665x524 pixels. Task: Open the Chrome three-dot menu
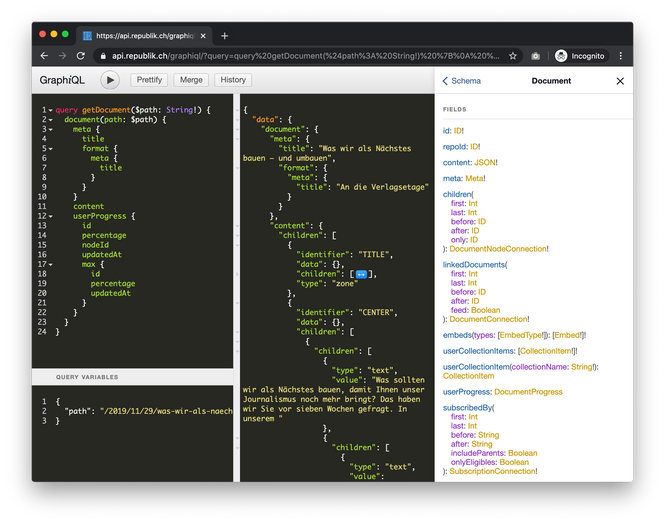pos(621,56)
